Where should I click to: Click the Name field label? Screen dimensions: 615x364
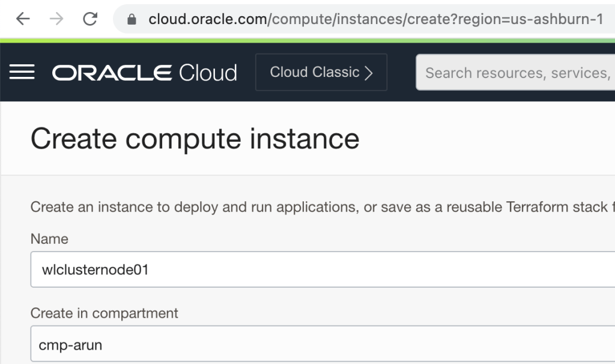(x=49, y=239)
